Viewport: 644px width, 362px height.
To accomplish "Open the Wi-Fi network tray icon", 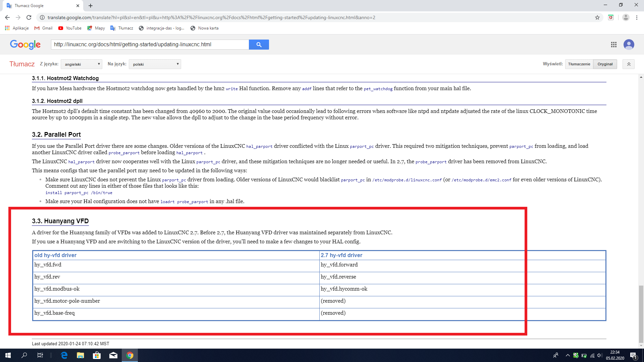I will click(592, 355).
